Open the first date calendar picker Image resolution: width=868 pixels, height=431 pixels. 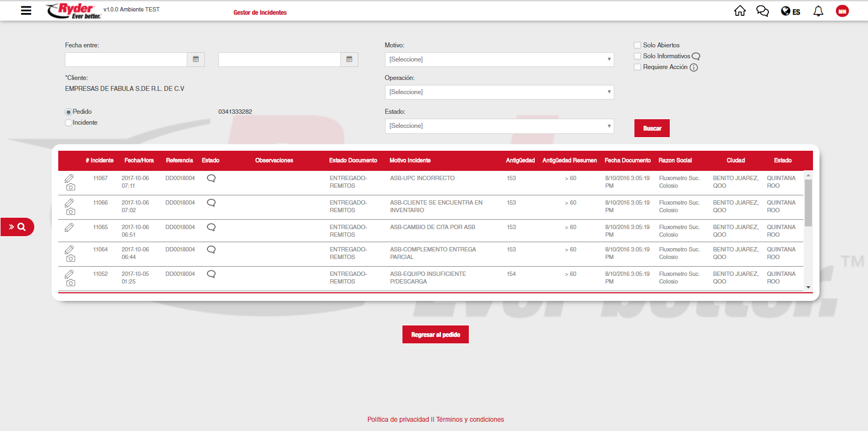pos(195,59)
